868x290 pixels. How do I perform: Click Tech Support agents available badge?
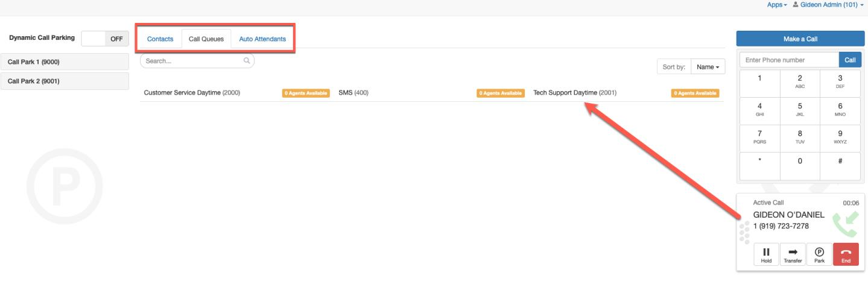point(695,93)
